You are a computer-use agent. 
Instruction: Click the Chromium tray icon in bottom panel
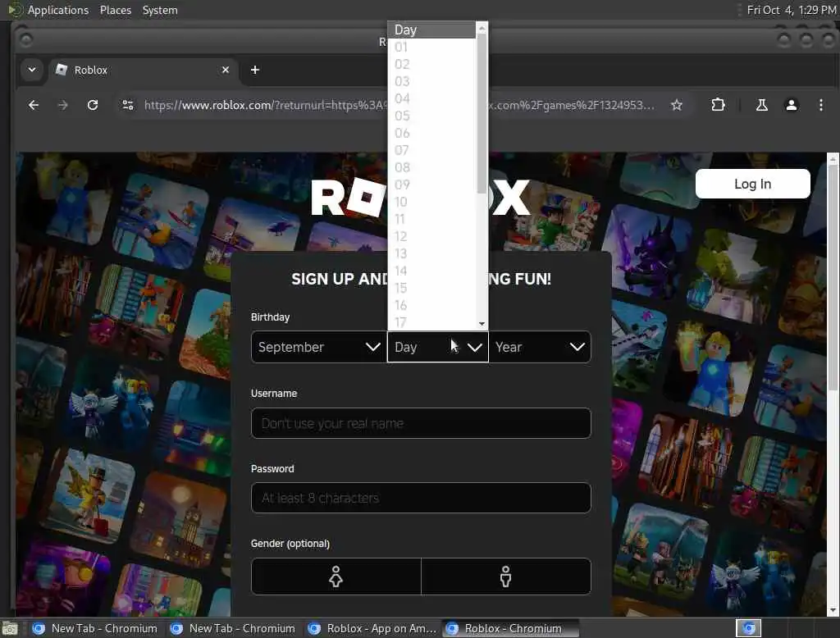point(748,628)
